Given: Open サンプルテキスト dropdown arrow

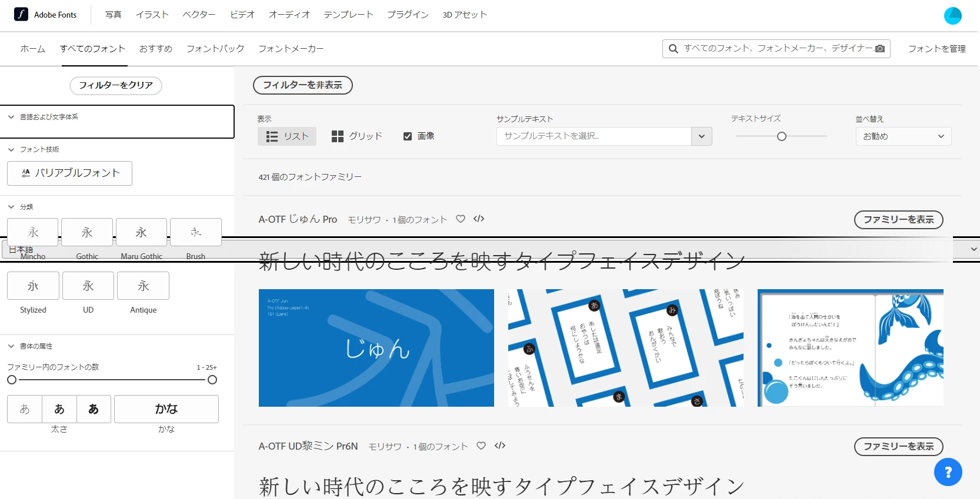Looking at the screenshot, I should click(x=702, y=136).
